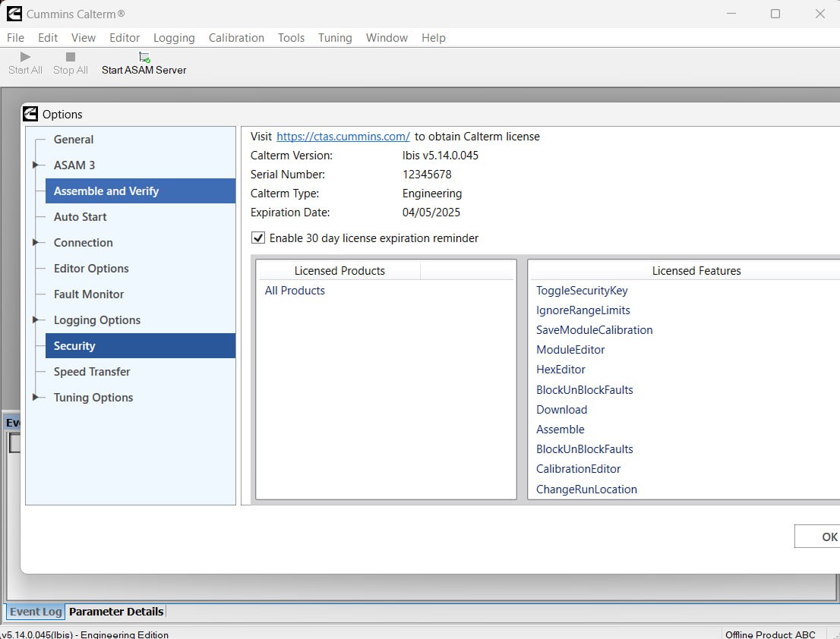Screen dimensions: 840x639
Task: Click the serial number 12345678
Action: [426, 175]
